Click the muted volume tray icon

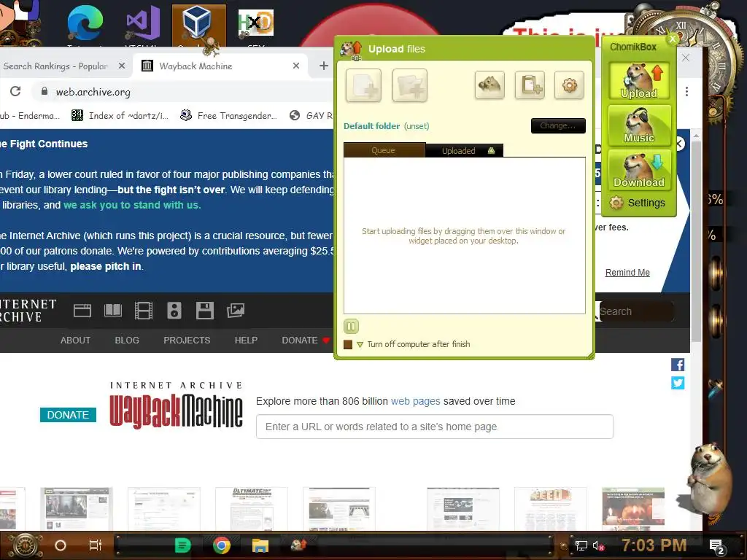[x=598, y=545]
